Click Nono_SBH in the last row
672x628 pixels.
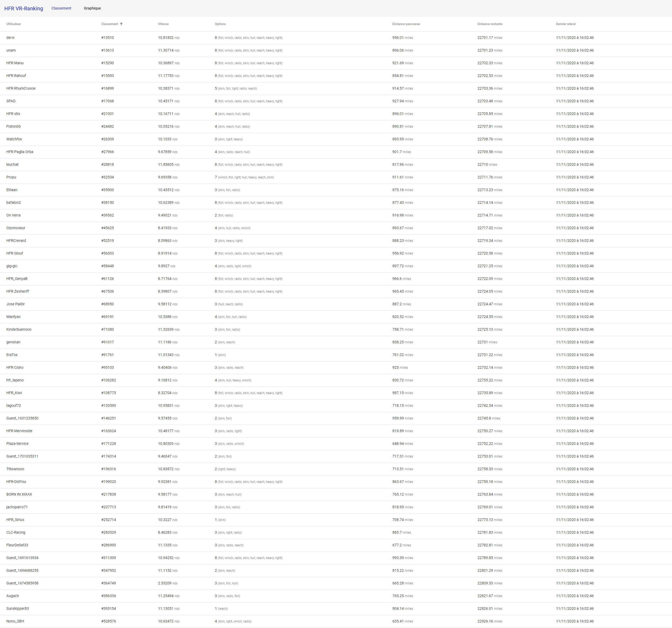pyautogui.click(x=15, y=621)
